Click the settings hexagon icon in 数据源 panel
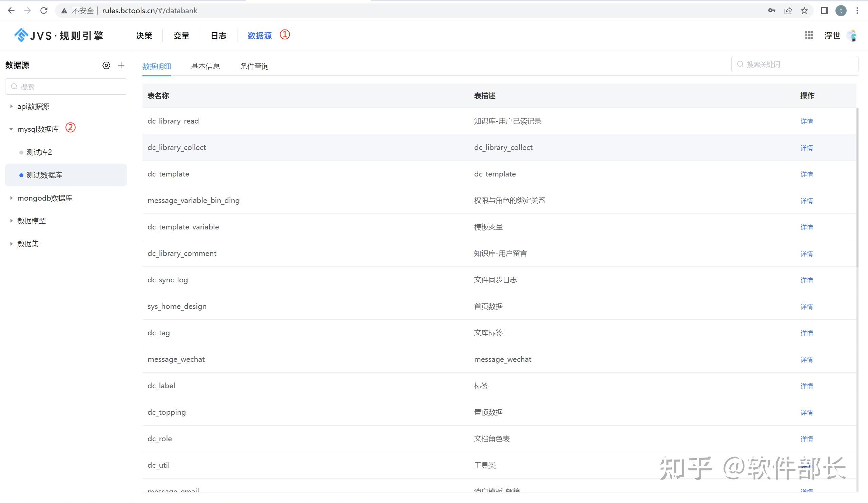Image resolution: width=868 pixels, height=503 pixels. 106,65
